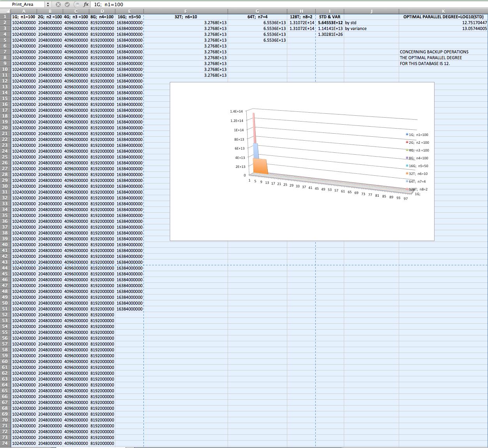The height and width of the screenshot is (448, 488).
Task: Click chart legend entry 16G; n5=50
Action: click(417, 166)
